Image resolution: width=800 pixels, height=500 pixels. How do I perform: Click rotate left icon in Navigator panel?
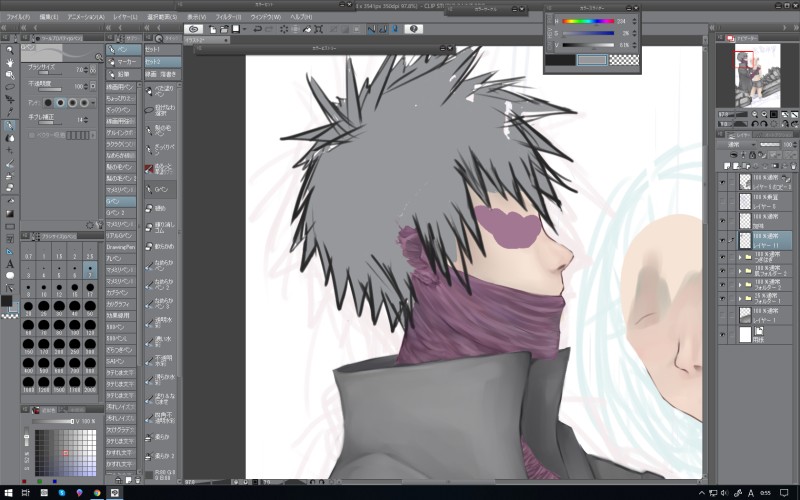click(754, 123)
